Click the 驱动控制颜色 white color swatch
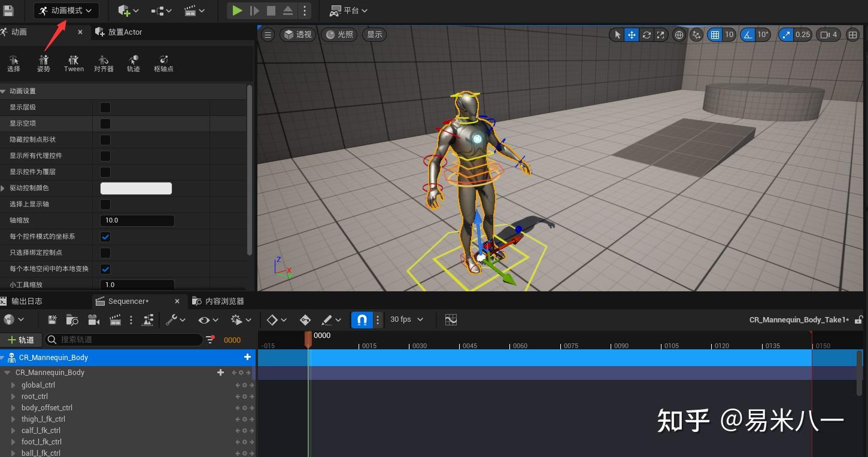868x457 pixels. click(x=136, y=188)
